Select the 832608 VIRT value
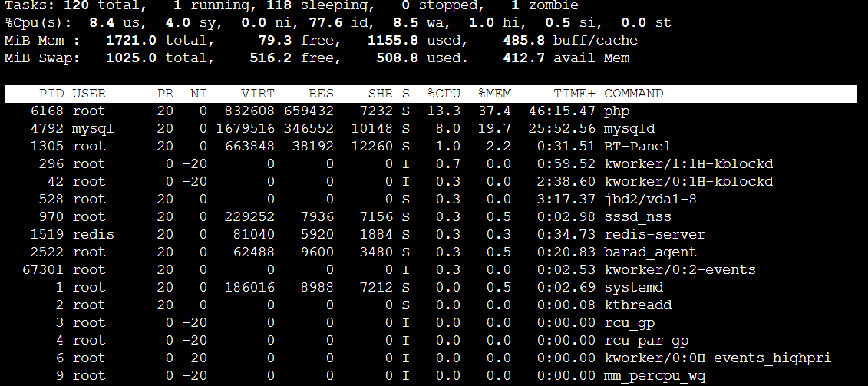Viewport: 868px width, 386px height. [249, 111]
